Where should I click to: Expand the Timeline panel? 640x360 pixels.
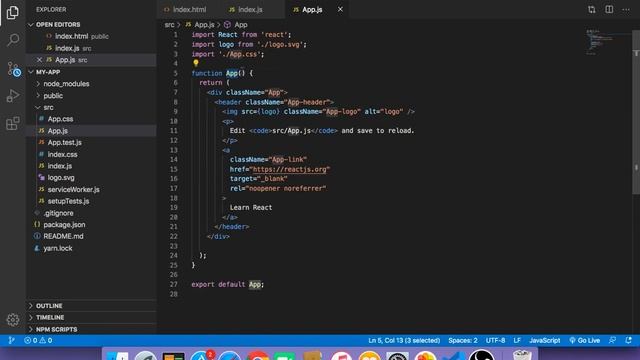click(50, 317)
